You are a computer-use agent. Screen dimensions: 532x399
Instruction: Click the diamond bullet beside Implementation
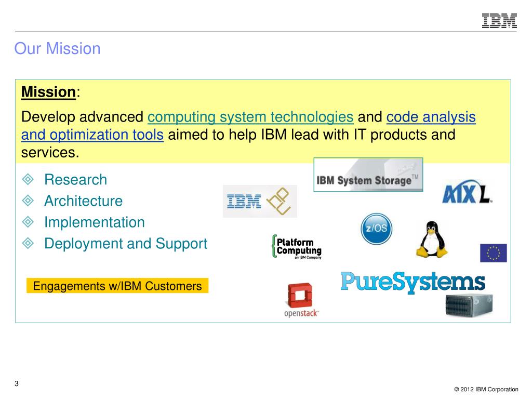[28, 222]
